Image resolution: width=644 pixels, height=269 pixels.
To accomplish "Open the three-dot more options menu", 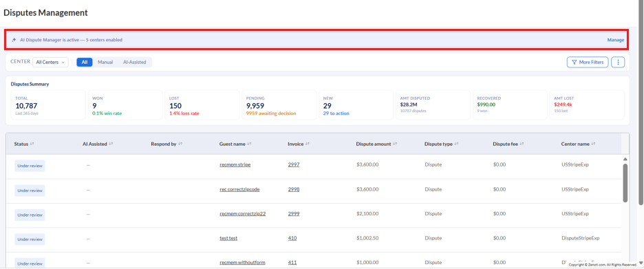I will click(618, 62).
